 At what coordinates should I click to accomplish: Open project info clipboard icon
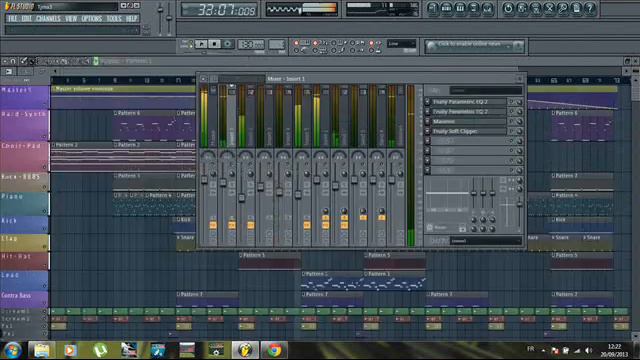click(x=576, y=9)
